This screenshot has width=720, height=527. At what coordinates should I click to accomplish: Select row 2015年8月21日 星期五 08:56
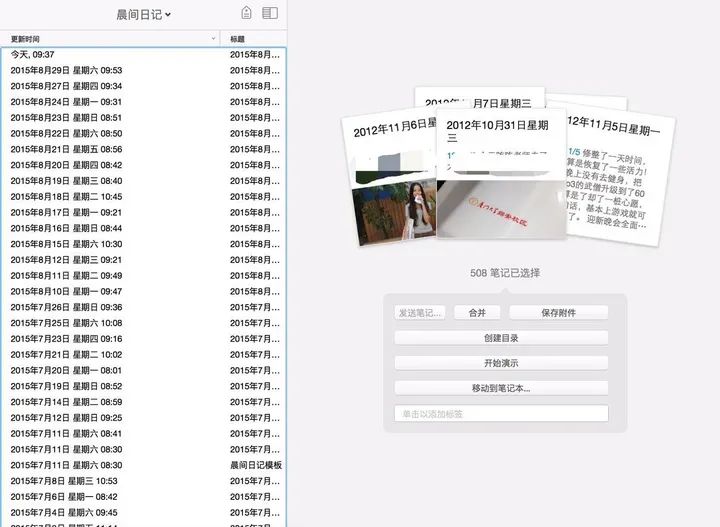pyautogui.click(x=144, y=149)
